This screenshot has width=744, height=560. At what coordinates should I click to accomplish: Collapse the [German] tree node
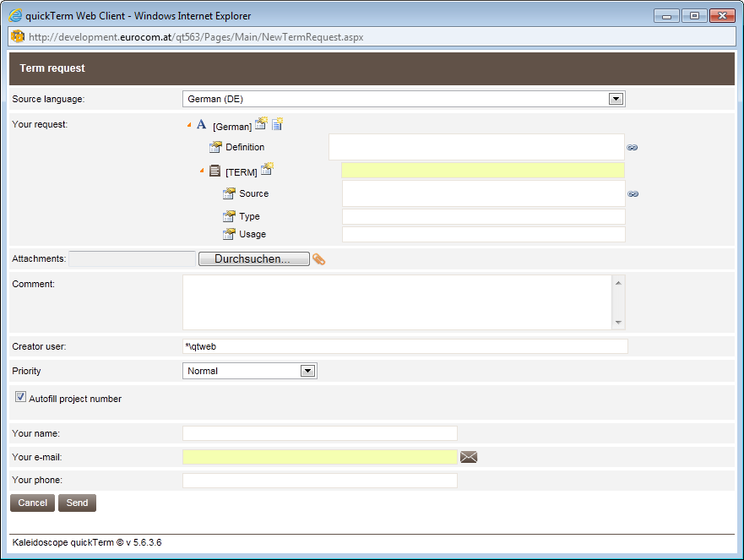[x=189, y=125]
